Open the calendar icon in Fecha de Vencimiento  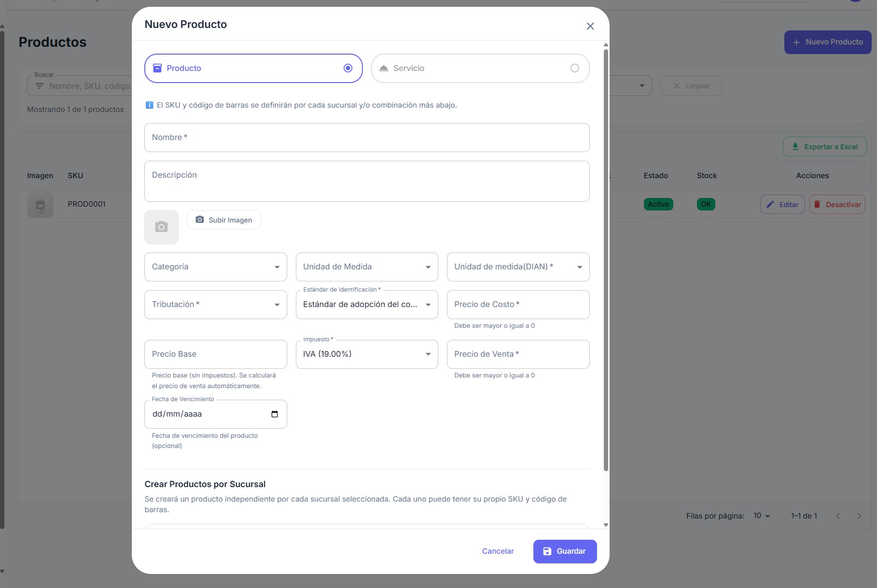[x=274, y=414]
